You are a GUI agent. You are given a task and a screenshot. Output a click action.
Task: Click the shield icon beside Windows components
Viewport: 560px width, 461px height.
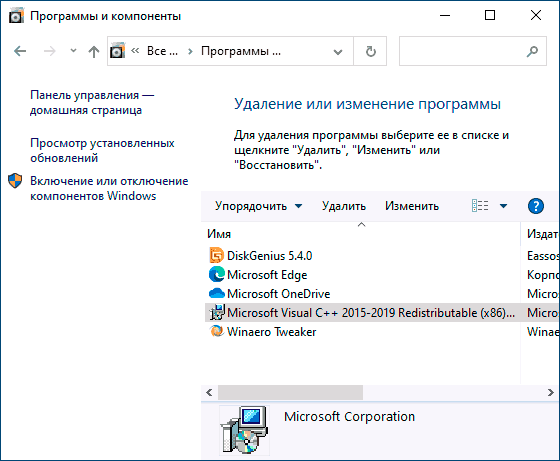[15, 181]
